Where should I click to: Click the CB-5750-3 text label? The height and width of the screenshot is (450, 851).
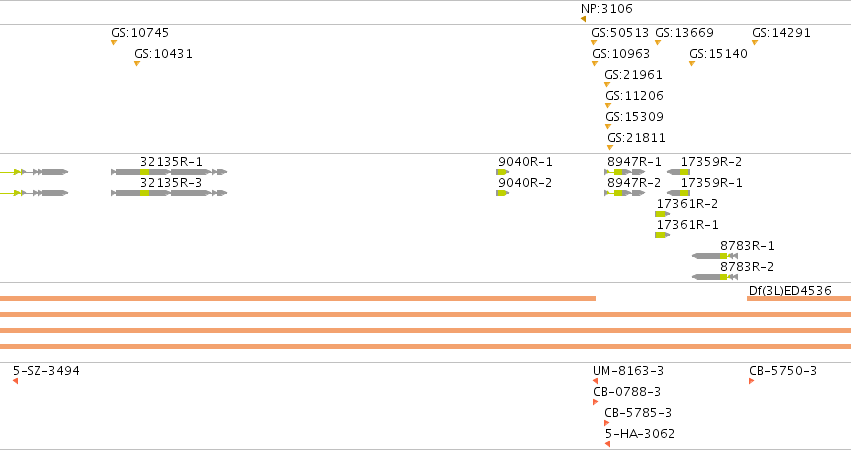click(783, 371)
